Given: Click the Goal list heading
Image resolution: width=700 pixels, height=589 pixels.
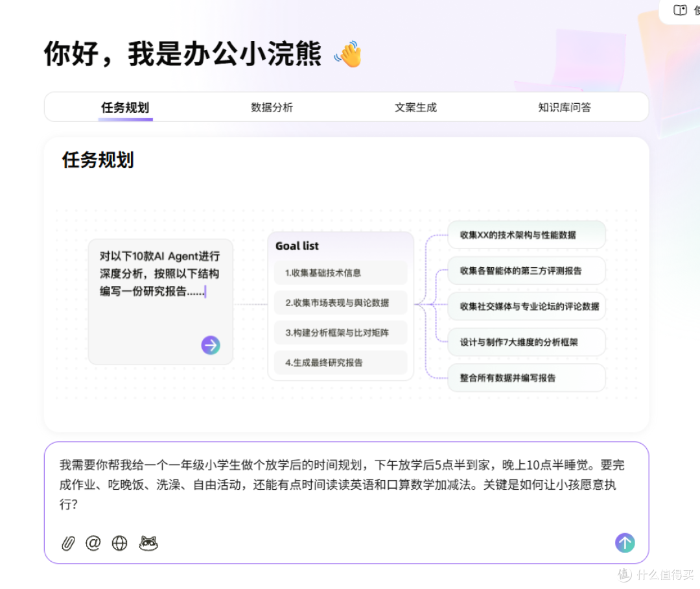Looking at the screenshot, I should click(297, 246).
